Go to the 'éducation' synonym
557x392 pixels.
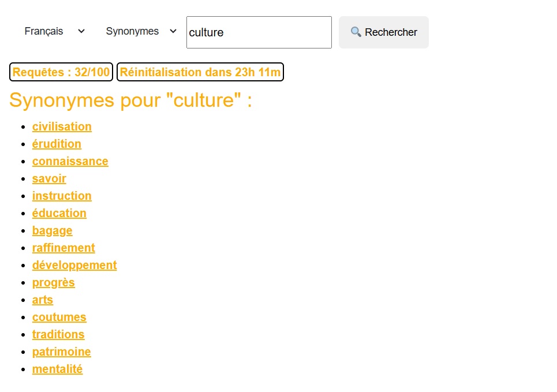coord(59,213)
